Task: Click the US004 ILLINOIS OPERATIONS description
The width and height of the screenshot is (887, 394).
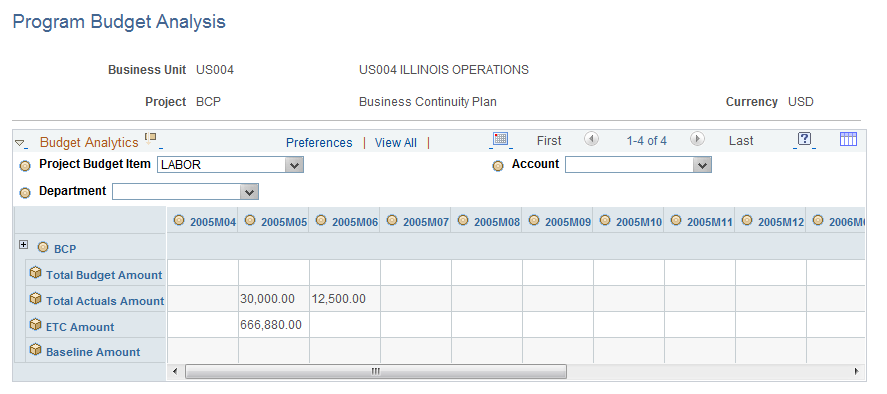Action: point(444,70)
